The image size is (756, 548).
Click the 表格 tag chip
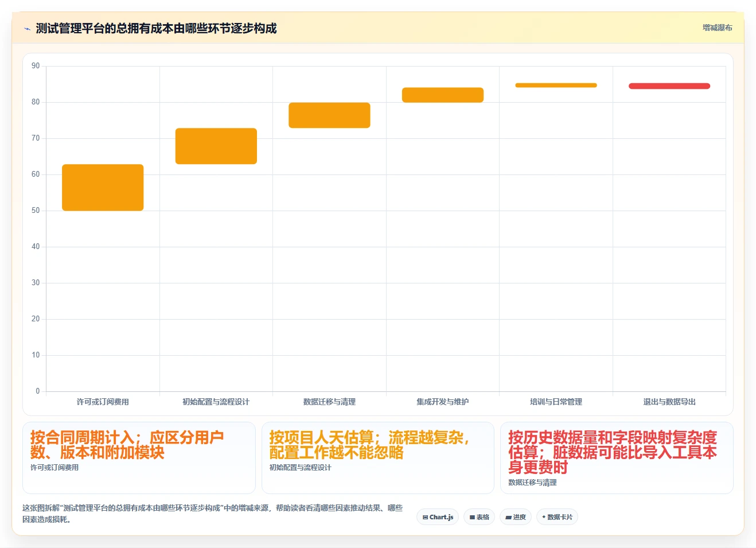[x=479, y=517]
